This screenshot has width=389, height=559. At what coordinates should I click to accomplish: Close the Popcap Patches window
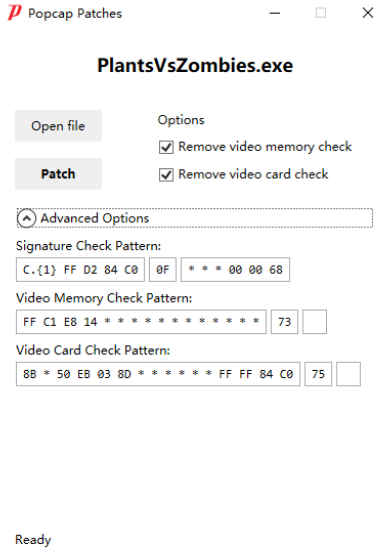[368, 13]
